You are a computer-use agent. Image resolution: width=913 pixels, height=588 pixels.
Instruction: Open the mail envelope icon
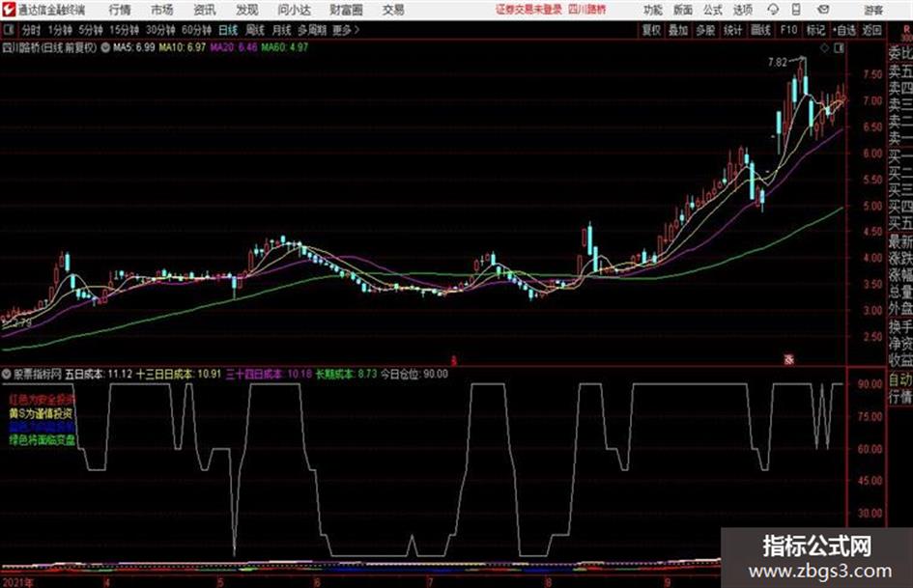click(x=823, y=10)
